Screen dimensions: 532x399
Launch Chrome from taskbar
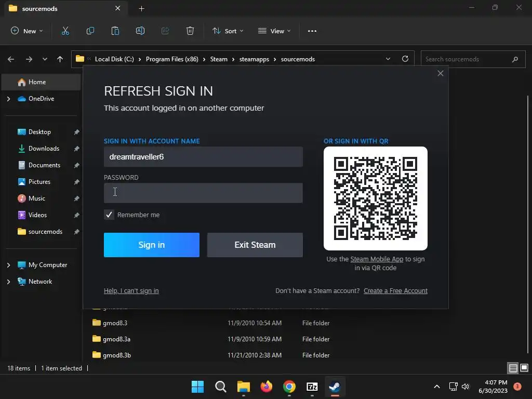[289, 387]
